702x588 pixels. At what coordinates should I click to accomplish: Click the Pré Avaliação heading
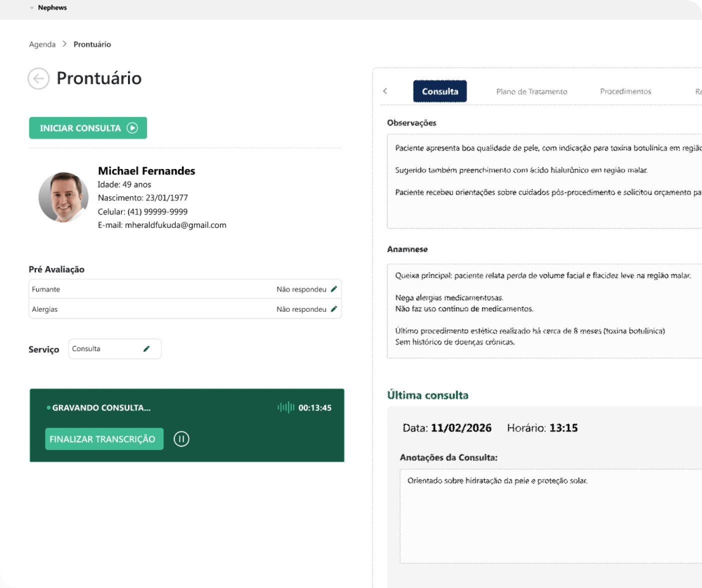click(x=56, y=269)
